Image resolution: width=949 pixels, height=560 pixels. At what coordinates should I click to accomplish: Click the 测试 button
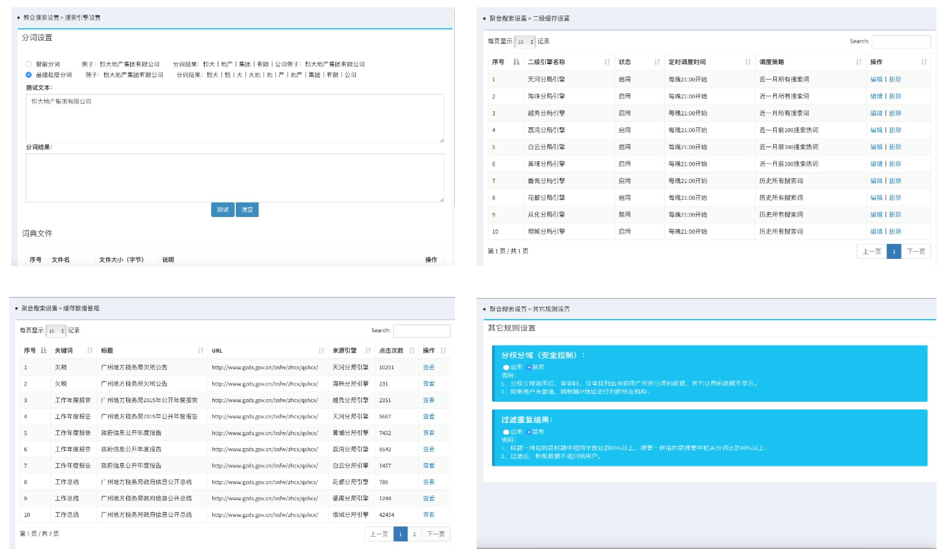222,210
